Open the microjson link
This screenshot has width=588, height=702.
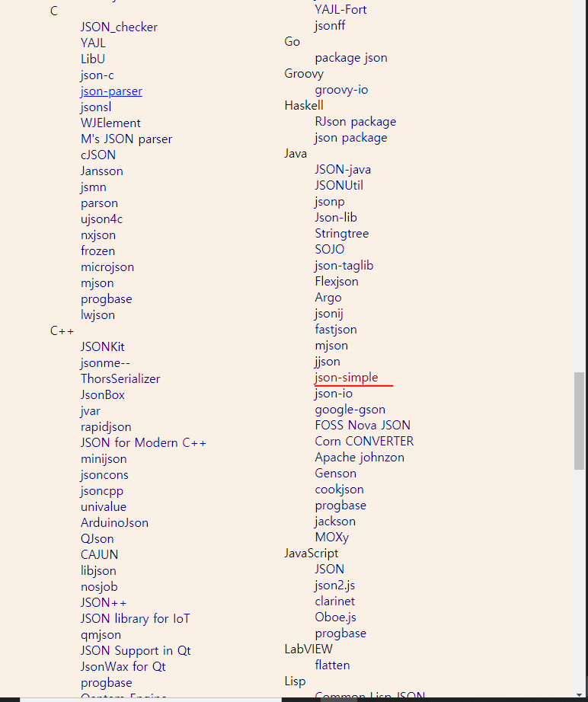click(x=107, y=267)
